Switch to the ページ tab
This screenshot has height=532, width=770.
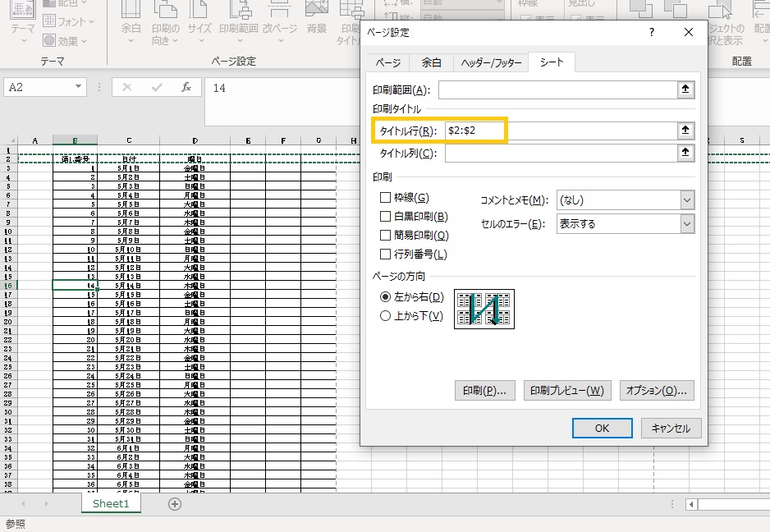(x=388, y=62)
